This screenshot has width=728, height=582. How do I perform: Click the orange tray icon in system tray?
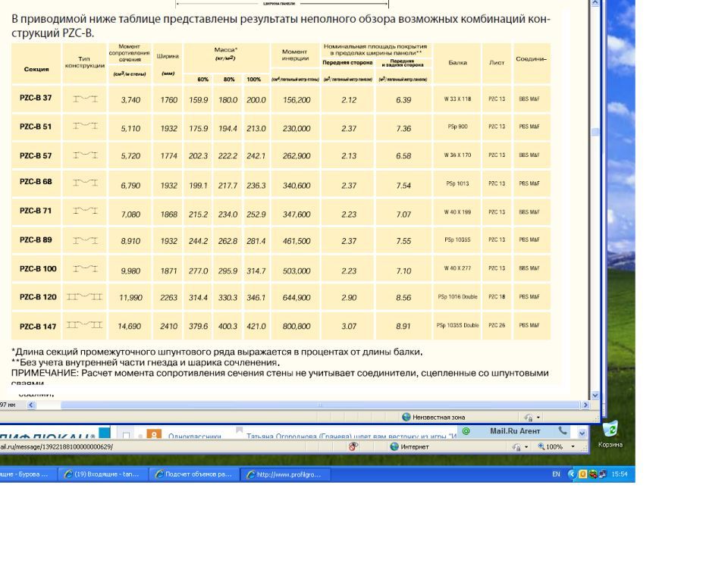(582, 474)
